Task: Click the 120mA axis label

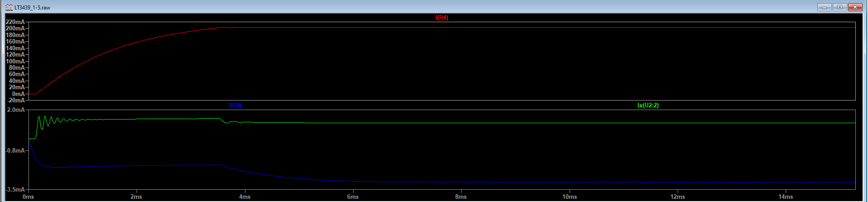Action: (x=15, y=54)
